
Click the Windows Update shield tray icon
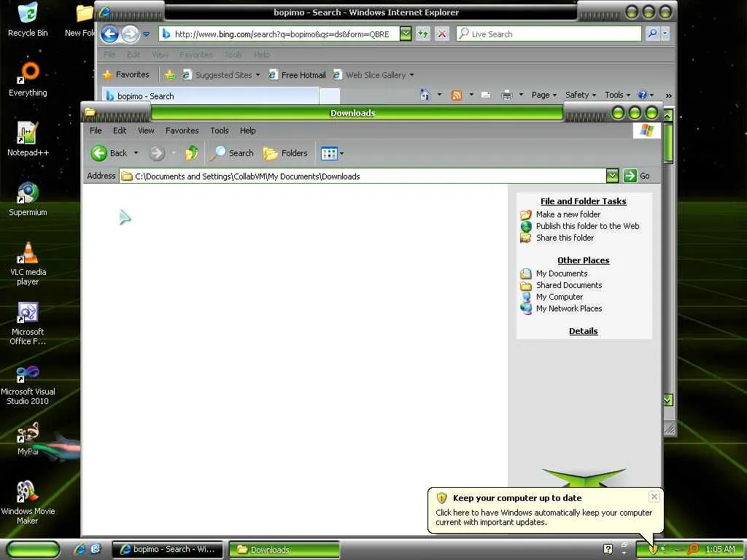coord(653,549)
